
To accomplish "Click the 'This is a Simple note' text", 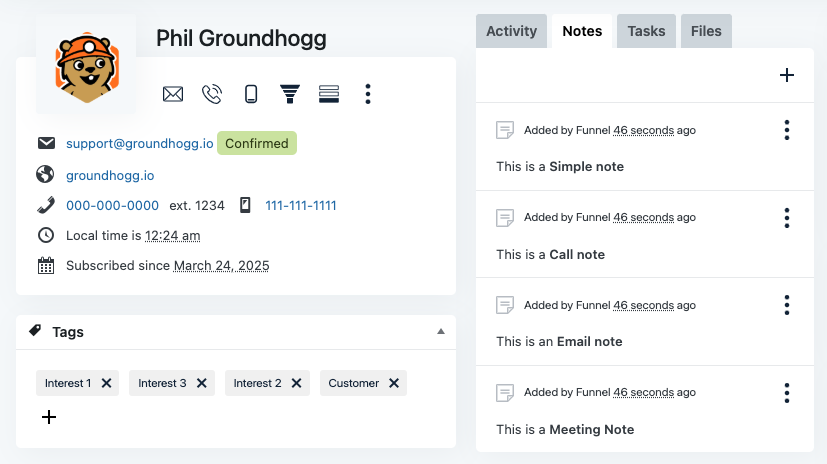I will pos(560,167).
